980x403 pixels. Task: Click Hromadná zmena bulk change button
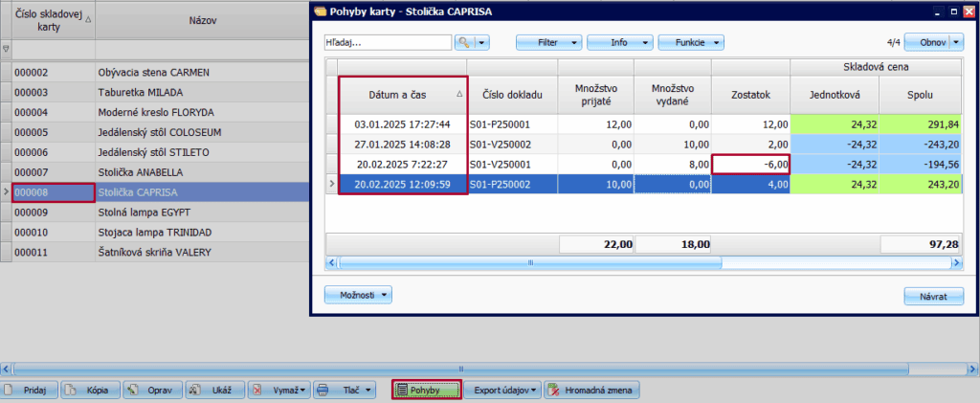[592, 391]
